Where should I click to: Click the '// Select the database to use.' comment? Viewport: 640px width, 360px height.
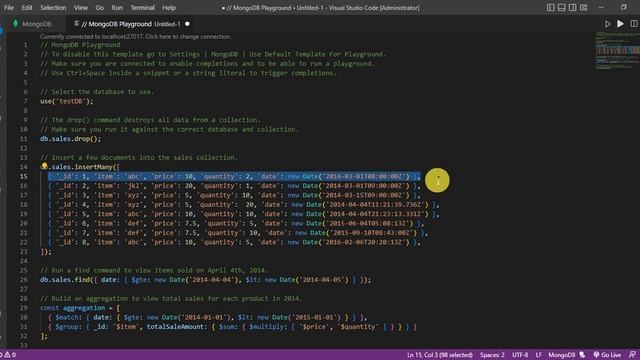click(97, 92)
